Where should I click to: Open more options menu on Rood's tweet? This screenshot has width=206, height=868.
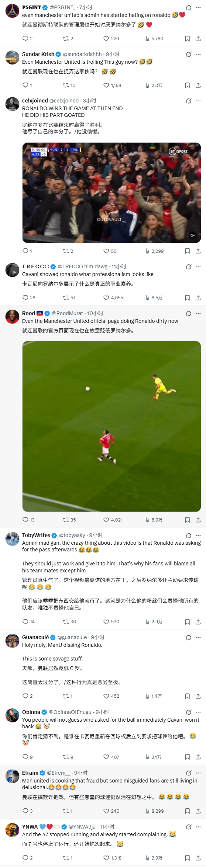coord(198,313)
